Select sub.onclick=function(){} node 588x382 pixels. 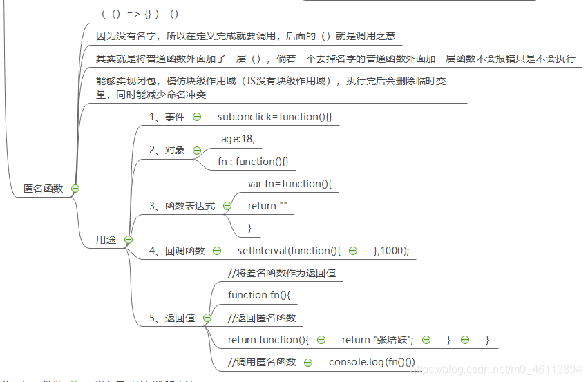(275, 117)
